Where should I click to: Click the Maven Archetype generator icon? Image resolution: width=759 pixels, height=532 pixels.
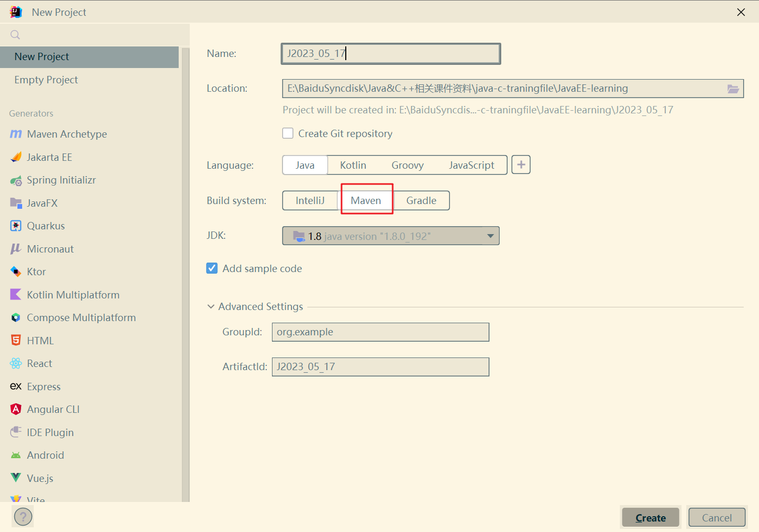(x=16, y=134)
